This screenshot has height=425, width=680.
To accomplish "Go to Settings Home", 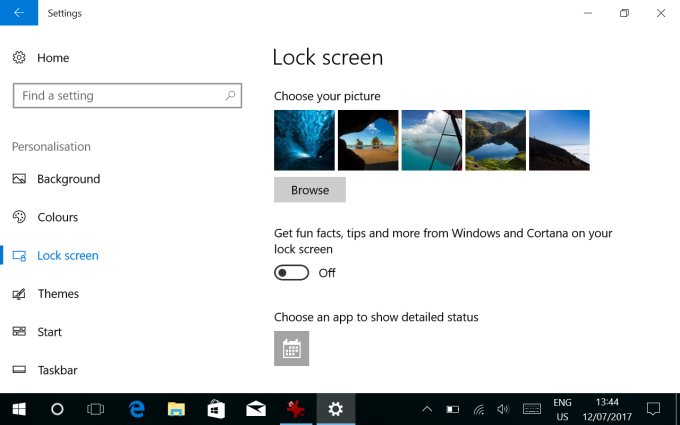I will 52,58.
